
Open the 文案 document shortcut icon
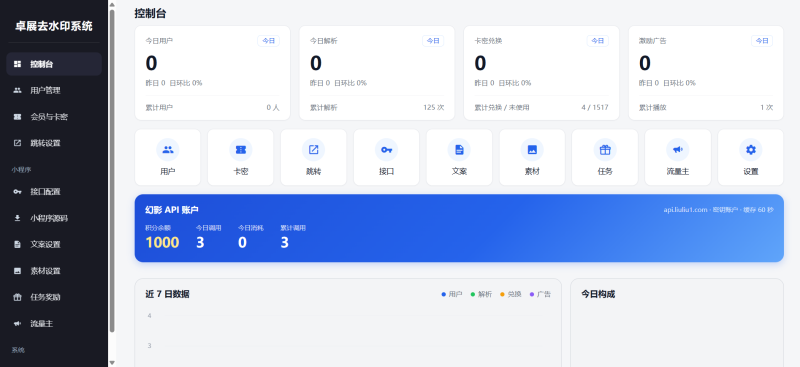tap(459, 150)
